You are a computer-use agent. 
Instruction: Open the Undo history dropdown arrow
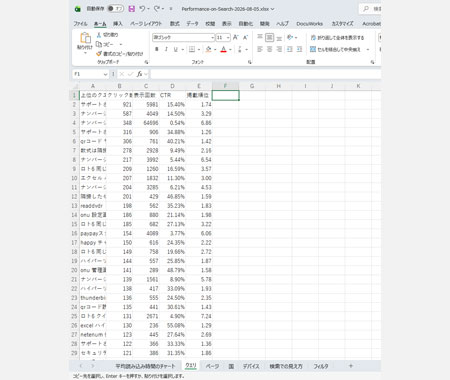click(148, 9)
